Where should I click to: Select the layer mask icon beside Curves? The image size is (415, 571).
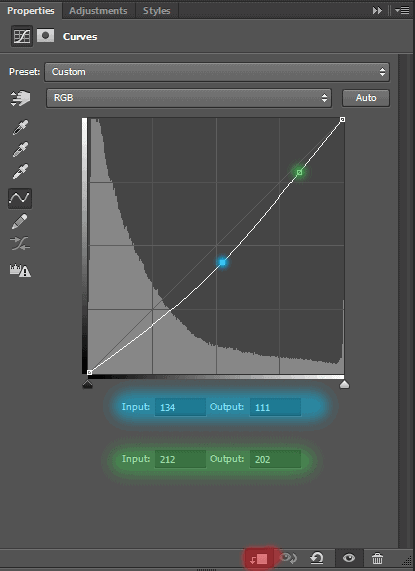46,36
